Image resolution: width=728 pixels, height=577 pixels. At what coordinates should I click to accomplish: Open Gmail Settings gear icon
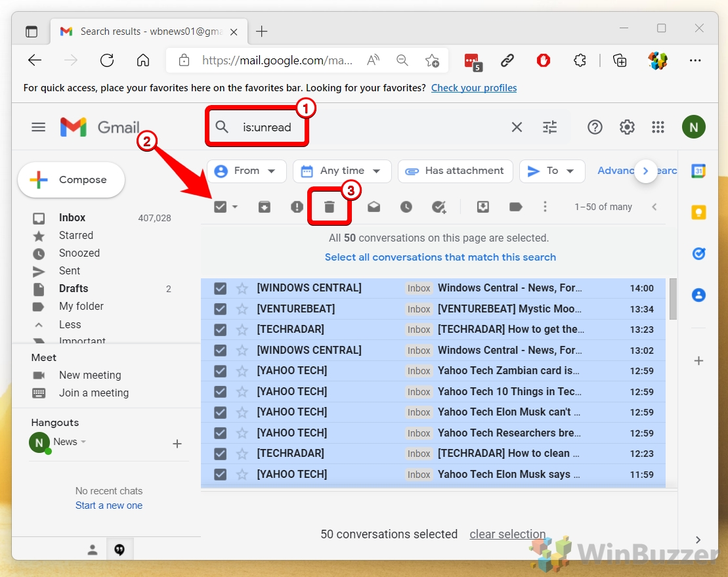627,127
